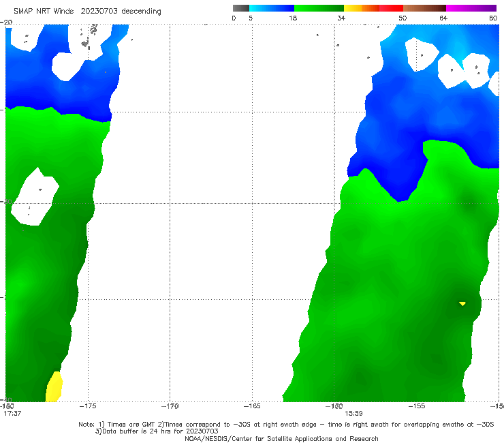The height and width of the screenshot is (443, 504).
Task: Click the color bar label '50'
Action: 403,18
